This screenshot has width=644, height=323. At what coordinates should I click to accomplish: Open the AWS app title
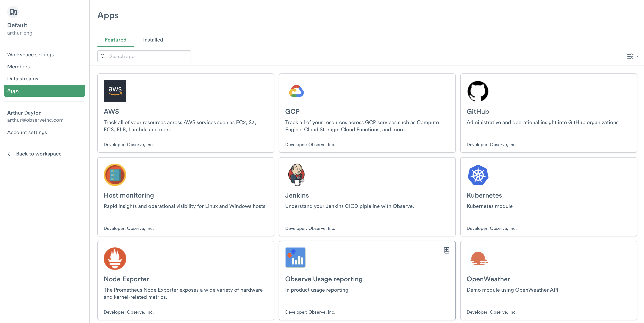111,111
